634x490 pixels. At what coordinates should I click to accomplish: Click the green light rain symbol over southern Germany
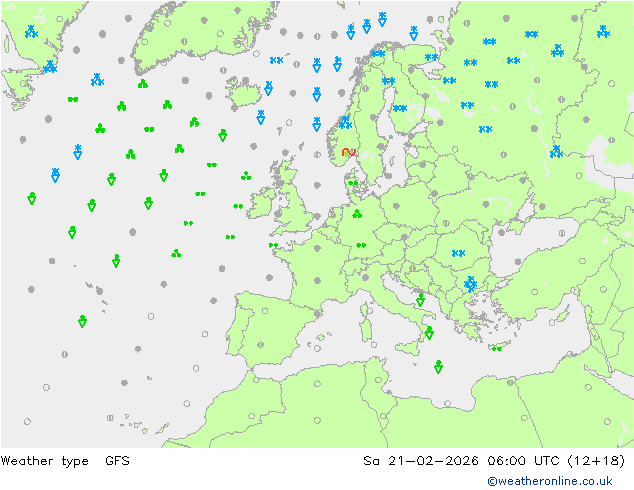click(361, 245)
